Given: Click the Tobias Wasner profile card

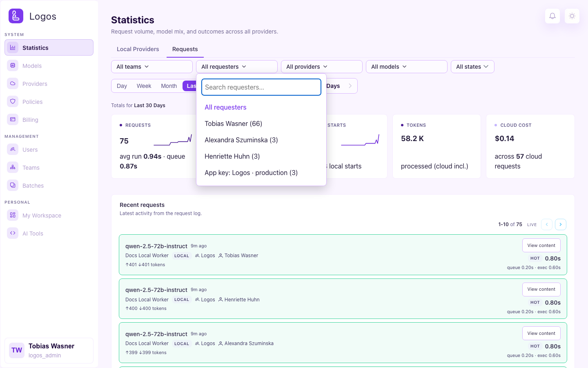Looking at the screenshot, I should (49, 350).
